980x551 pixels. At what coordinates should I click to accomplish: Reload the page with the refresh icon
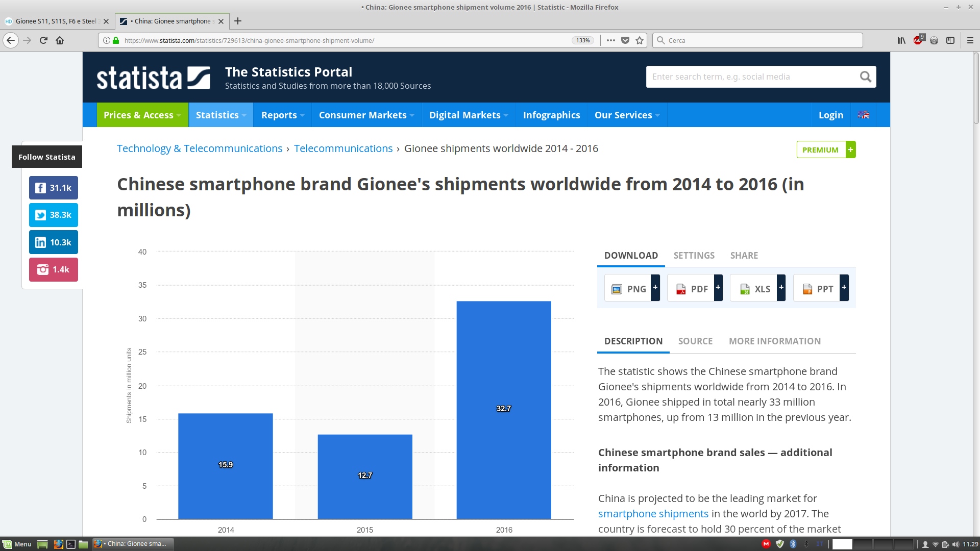click(43, 40)
